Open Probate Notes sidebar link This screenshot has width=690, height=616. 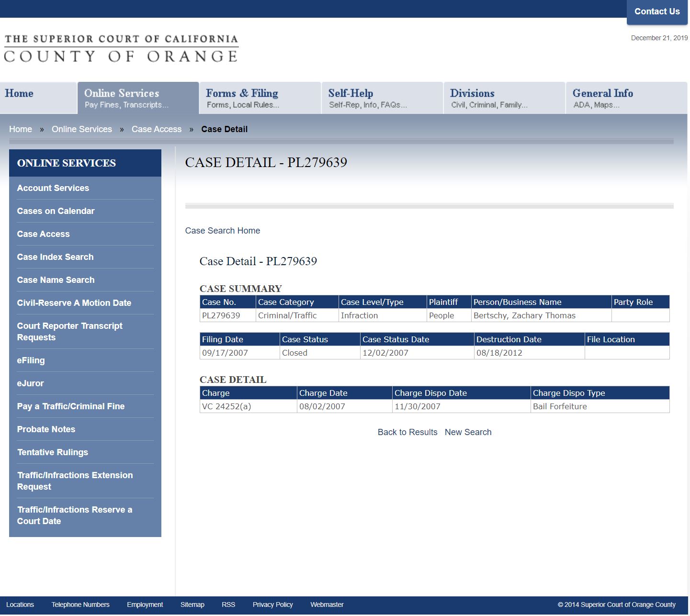point(46,429)
